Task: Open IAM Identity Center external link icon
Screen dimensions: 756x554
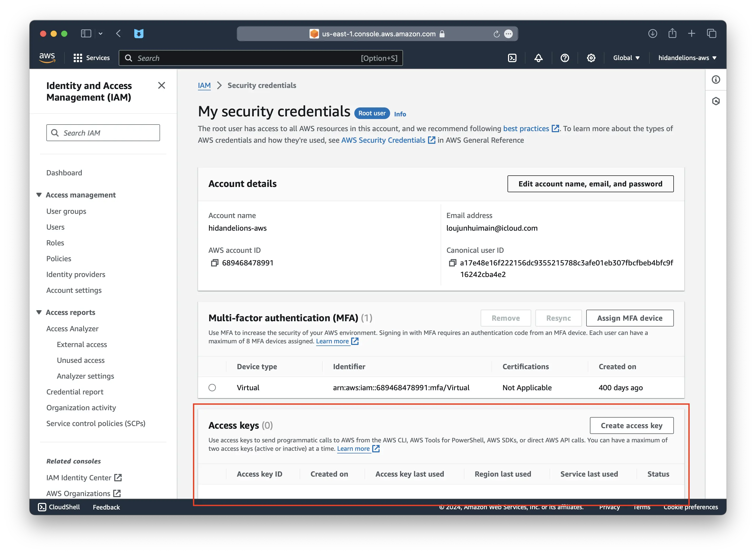Action: tap(118, 477)
